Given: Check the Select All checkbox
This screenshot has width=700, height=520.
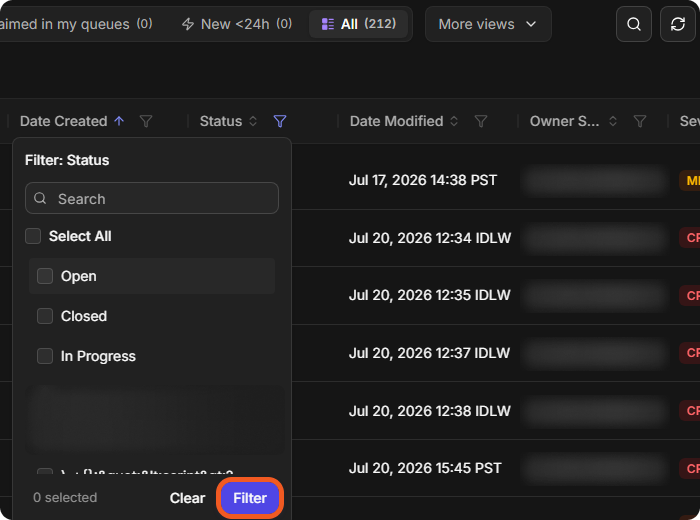Looking at the screenshot, I should click(x=33, y=236).
